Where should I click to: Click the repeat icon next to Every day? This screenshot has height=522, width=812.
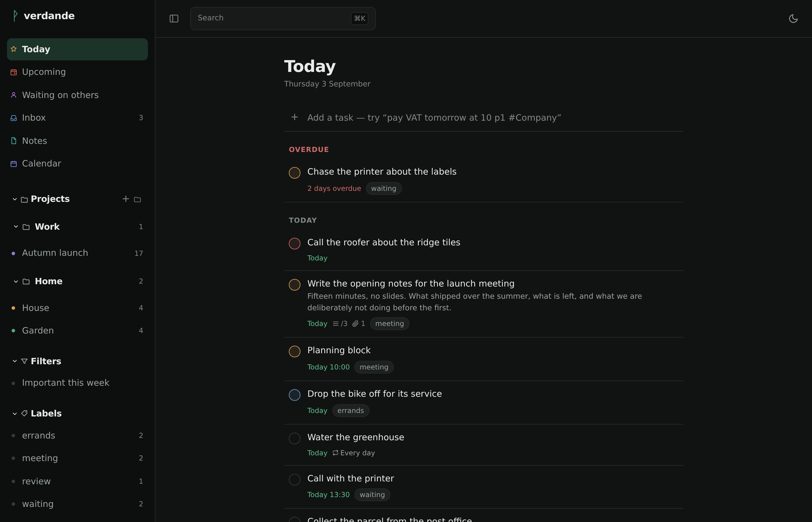coord(336,453)
